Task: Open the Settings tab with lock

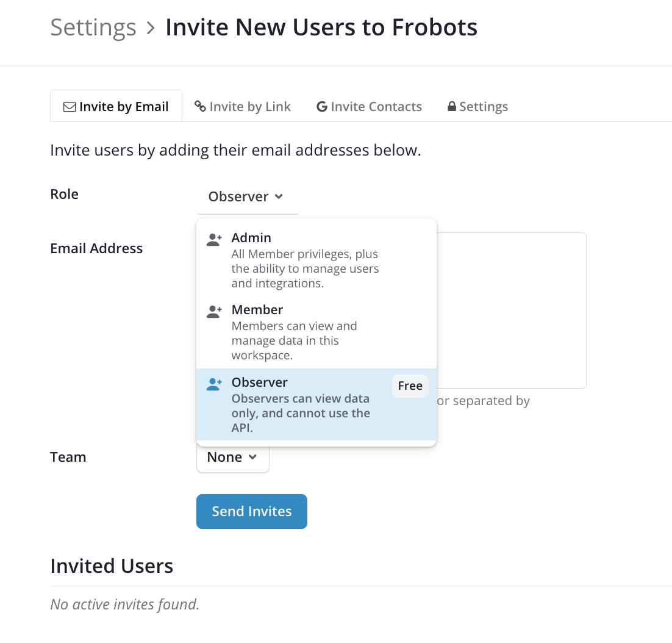Action: click(478, 106)
